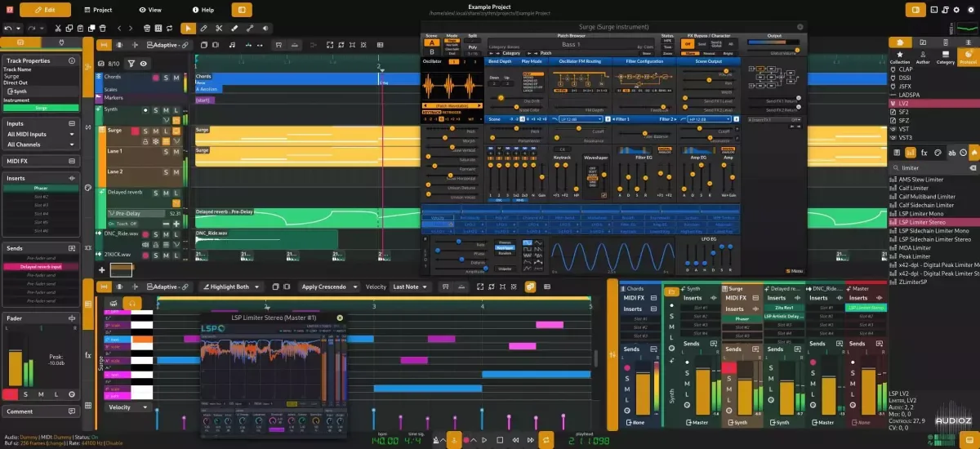980x449 pixels.
Task: Toggle Solo on the Chords track
Action: coord(166,78)
